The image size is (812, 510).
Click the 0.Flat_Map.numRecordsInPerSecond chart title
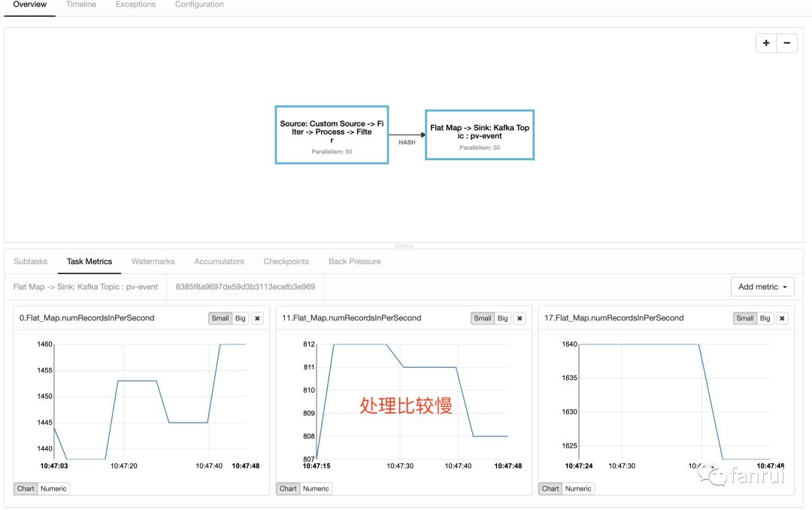[x=87, y=317]
